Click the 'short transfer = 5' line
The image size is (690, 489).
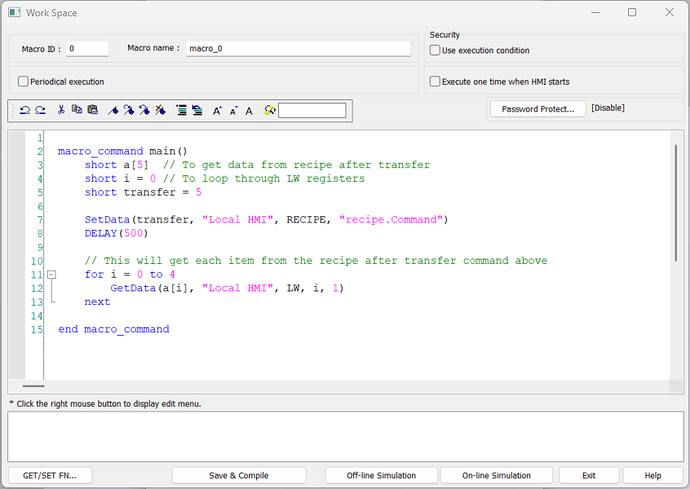[143, 192]
